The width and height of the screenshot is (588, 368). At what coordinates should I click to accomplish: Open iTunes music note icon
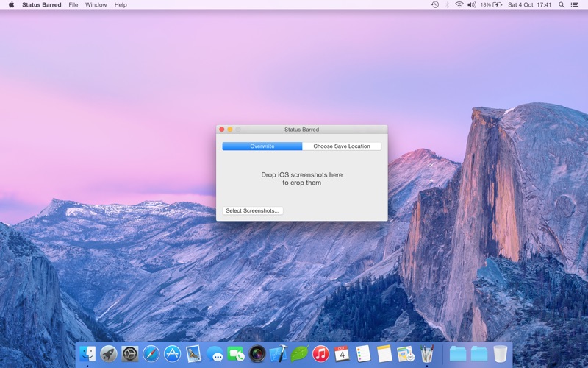(320, 354)
